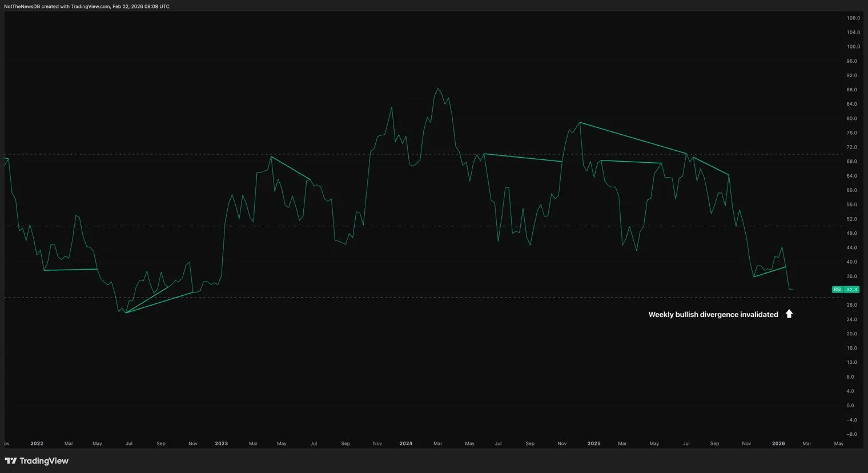Select the 88.0 level on the scale
Image resolution: width=868 pixels, height=473 pixels.
851,90
